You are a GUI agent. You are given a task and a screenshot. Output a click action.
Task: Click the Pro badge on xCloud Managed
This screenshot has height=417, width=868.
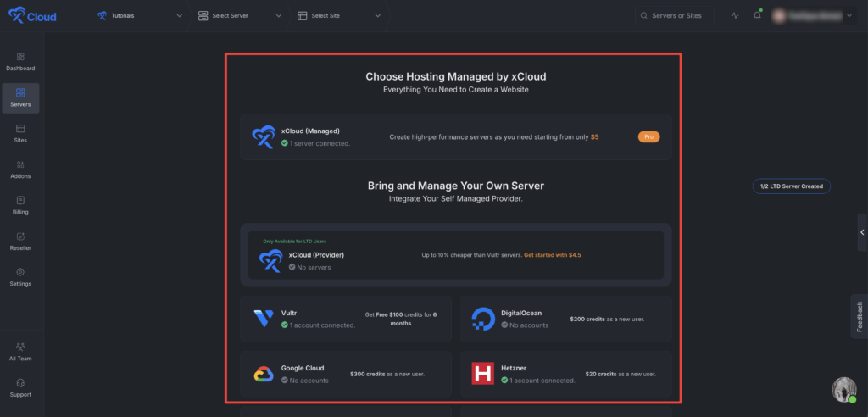click(x=648, y=136)
